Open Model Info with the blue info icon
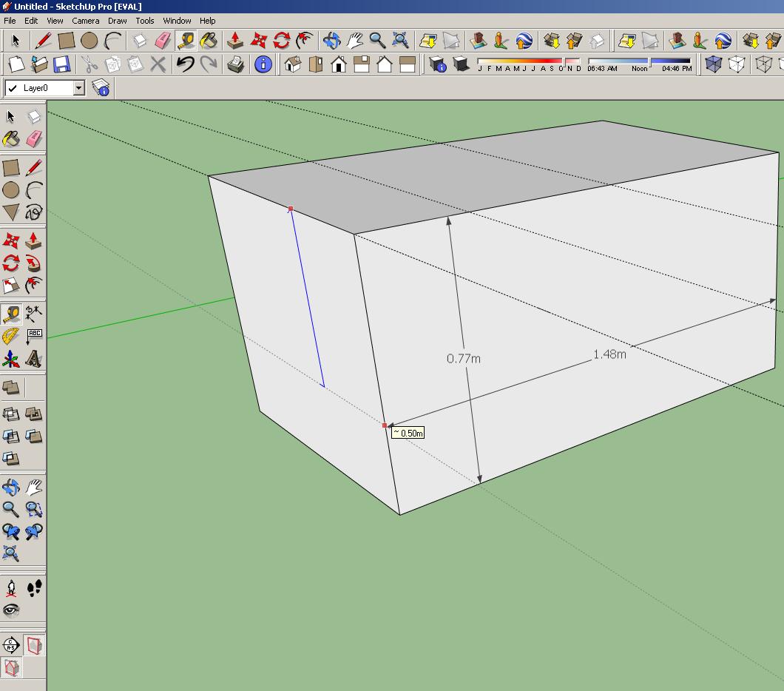 pyautogui.click(x=263, y=64)
